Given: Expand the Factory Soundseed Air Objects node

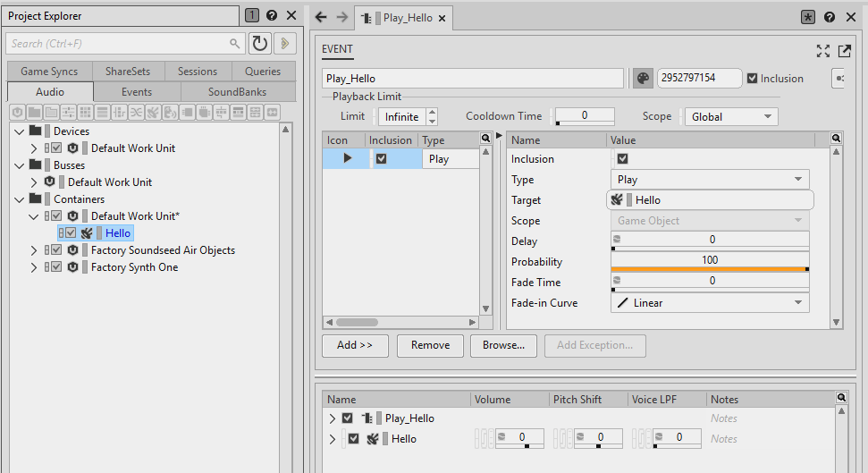Looking at the screenshot, I should pos(35,250).
